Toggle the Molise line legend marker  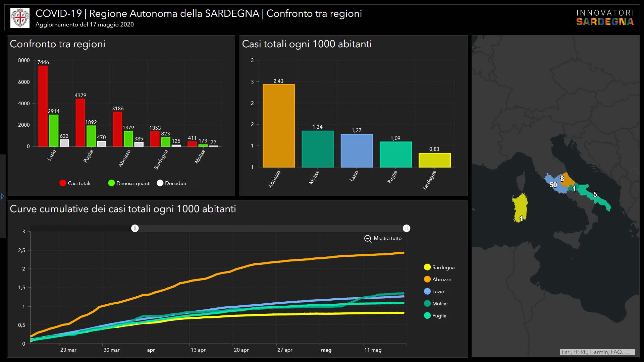click(427, 304)
